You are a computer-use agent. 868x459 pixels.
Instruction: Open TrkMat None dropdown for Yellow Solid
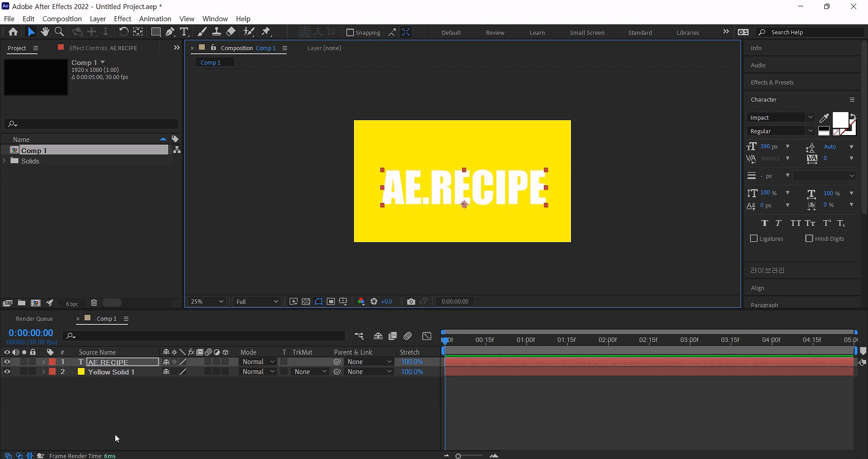[x=310, y=372]
